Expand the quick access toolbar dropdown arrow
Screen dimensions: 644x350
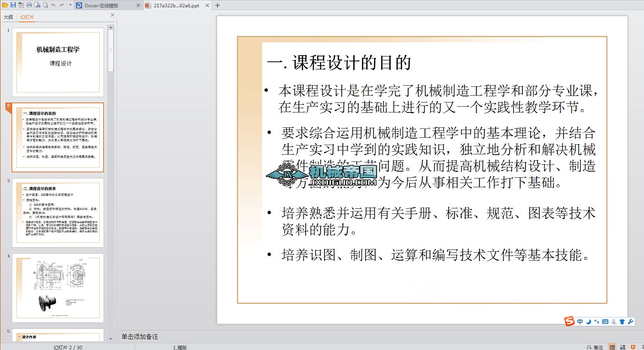[x=70, y=5]
